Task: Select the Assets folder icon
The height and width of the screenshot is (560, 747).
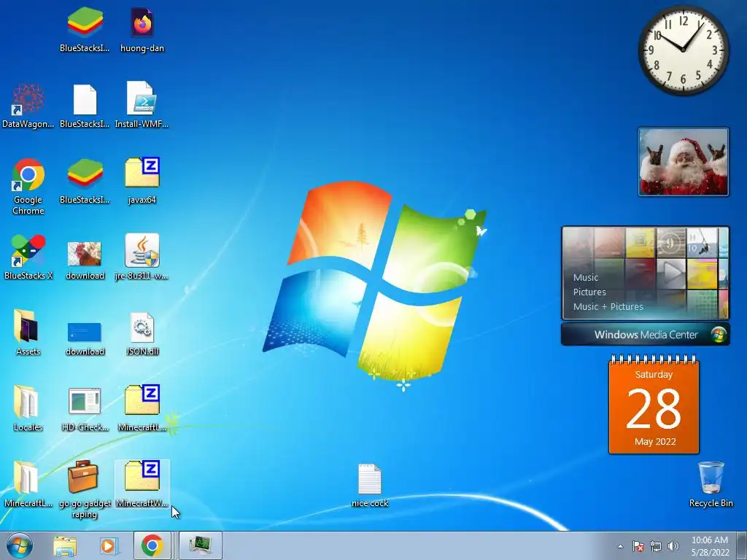Action: (26, 327)
